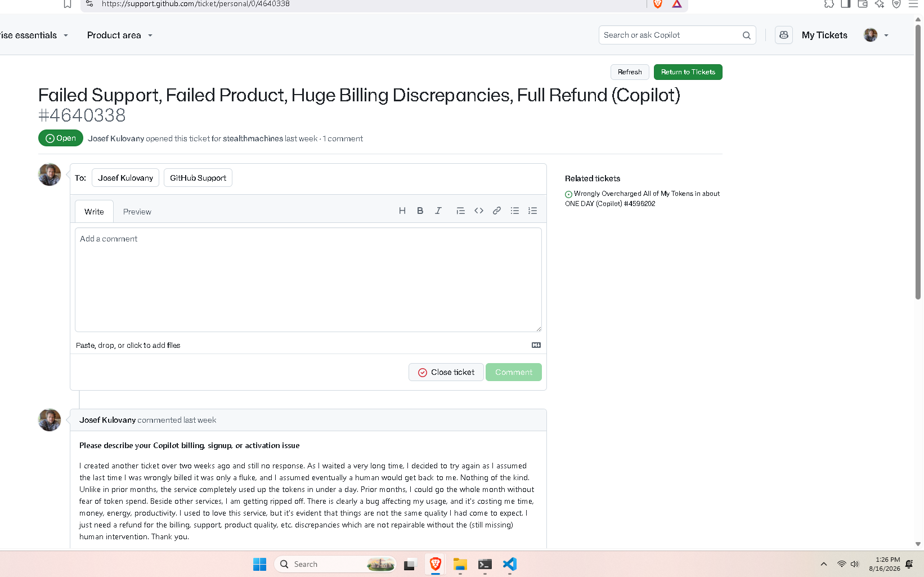Image resolution: width=924 pixels, height=577 pixels.
Task: Click the Markdown supported icon
Action: coord(536,345)
